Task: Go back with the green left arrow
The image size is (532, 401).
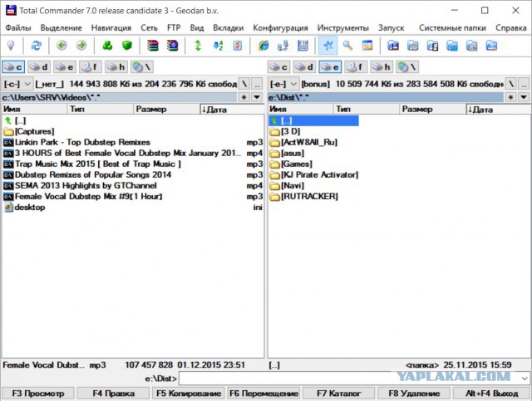Action: pyautogui.click(x=62, y=46)
